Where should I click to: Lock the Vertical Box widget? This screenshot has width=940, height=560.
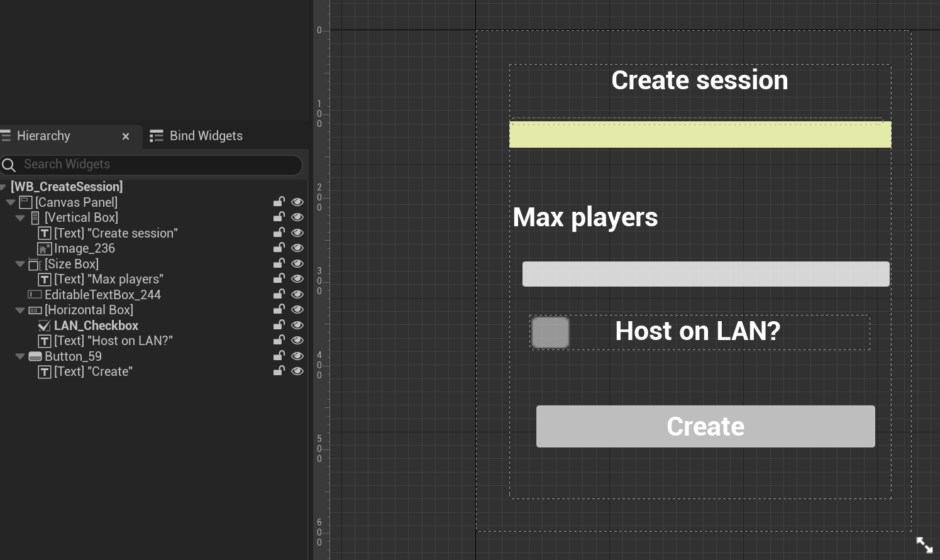click(x=279, y=217)
